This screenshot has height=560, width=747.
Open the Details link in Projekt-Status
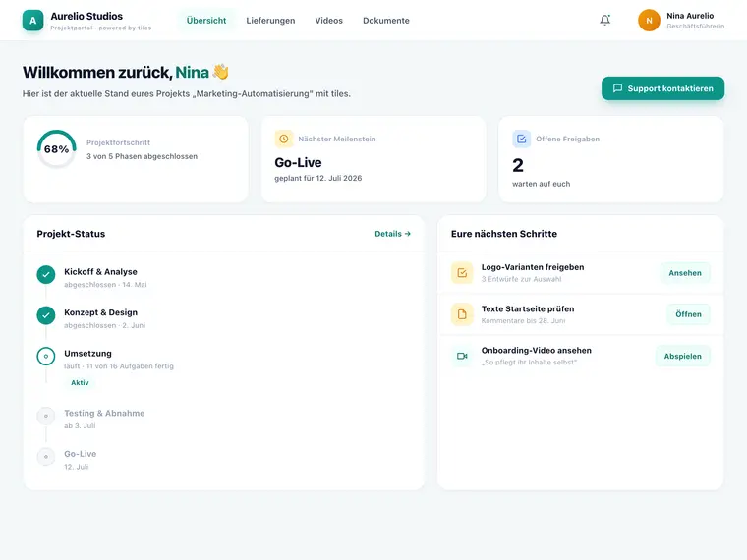(x=392, y=234)
